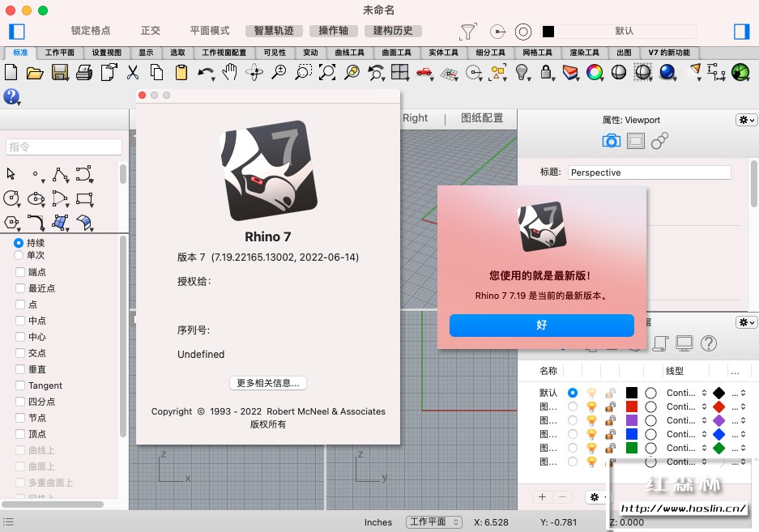Image resolution: width=759 pixels, height=532 pixels.
Task: Toggle the 锁定格点 option
Action: coord(91,31)
